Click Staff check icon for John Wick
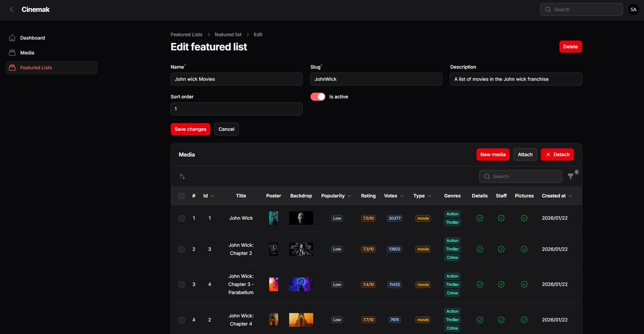The height and width of the screenshot is (334, 644). [501, 218]
